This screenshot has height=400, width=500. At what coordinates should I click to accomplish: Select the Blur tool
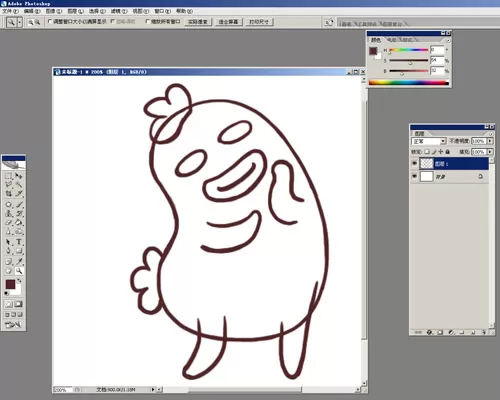[9, 231]
